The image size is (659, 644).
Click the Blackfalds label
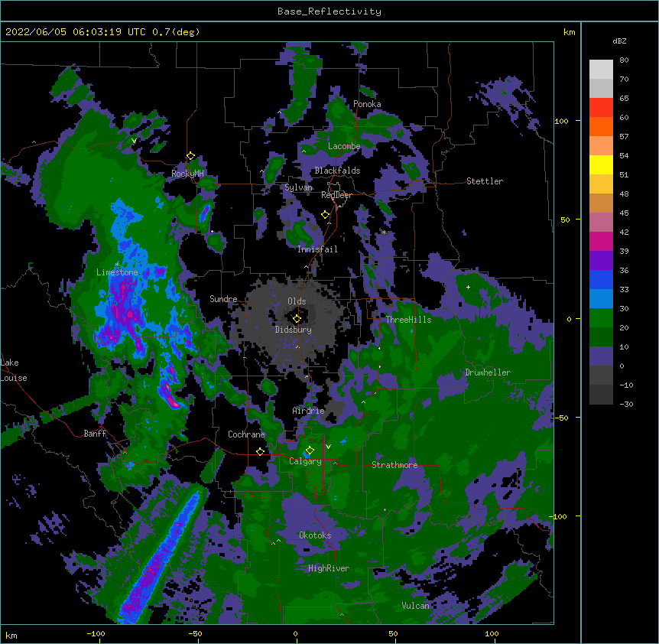coord(337,171)
